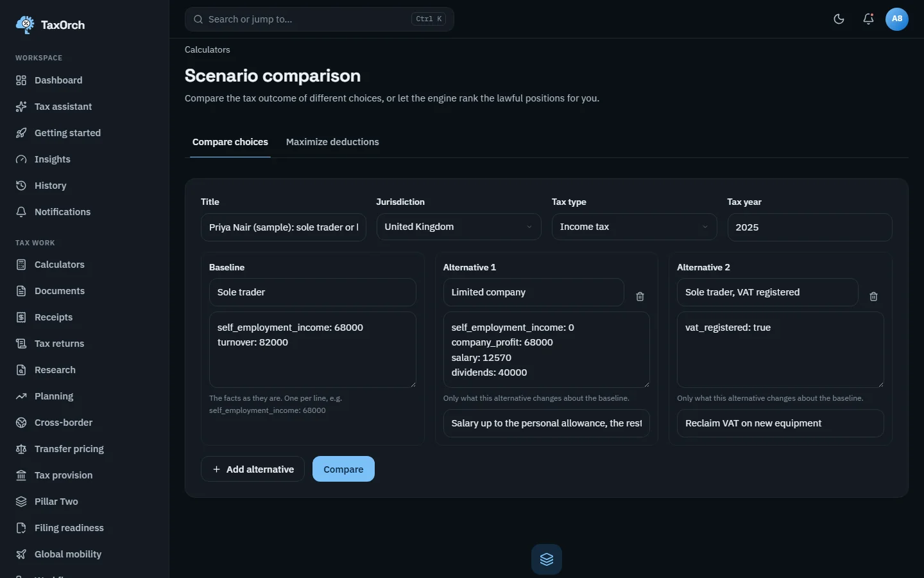Click the Ctrl K shortcut badge
Screen dimensions: 924x578
point(429,19)
